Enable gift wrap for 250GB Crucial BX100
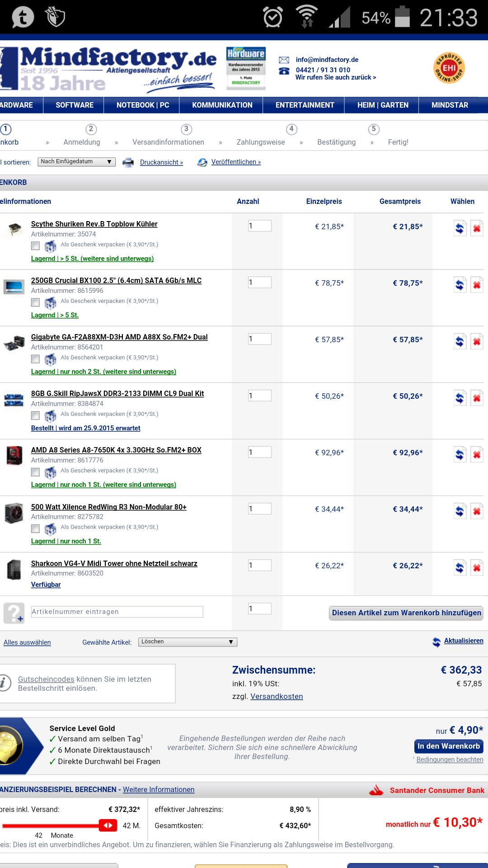The width and height of the screenshot is (488, 868). pyautogui.click(x=35, y=302)
